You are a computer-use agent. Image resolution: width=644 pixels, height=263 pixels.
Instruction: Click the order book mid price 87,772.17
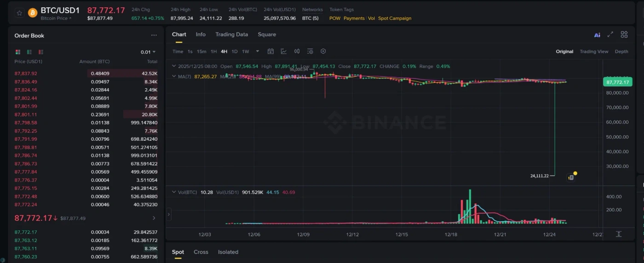click(x=33, y=218)
